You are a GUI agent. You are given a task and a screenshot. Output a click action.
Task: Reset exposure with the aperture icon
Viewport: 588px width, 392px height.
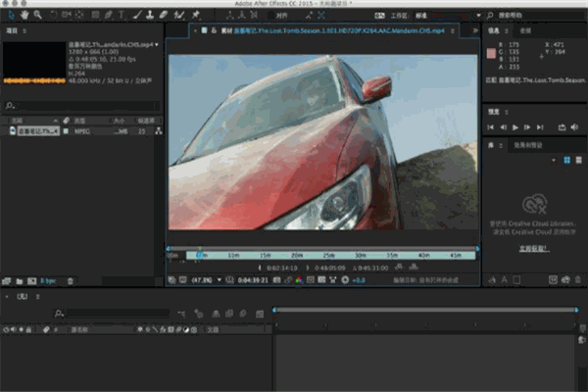click(345, 280)
